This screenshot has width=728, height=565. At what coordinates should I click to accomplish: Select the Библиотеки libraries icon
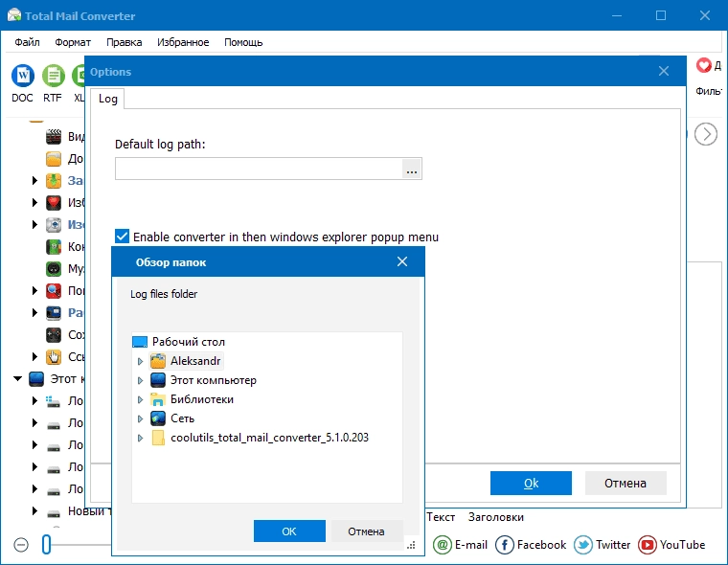pyautogui.click(x=158, y=399)
